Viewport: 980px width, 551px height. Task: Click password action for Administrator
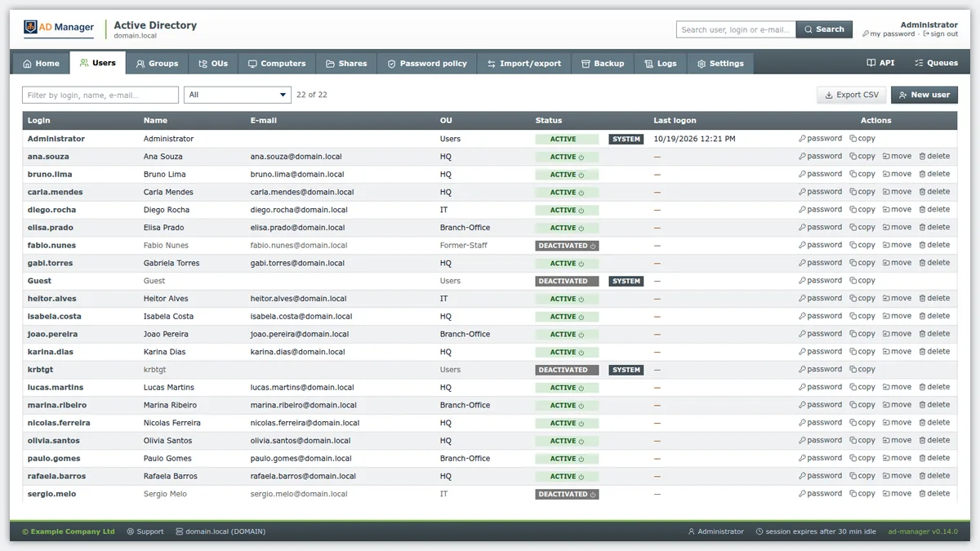coord(820,139)
